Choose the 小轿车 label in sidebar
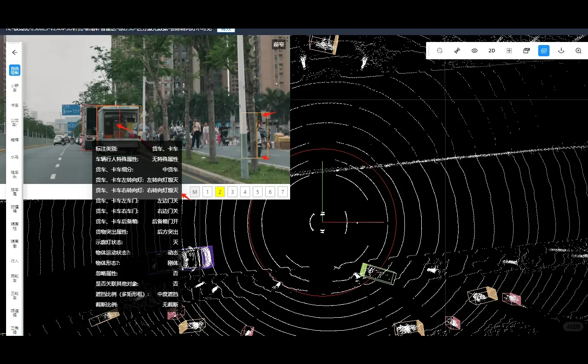 (15, 88)
